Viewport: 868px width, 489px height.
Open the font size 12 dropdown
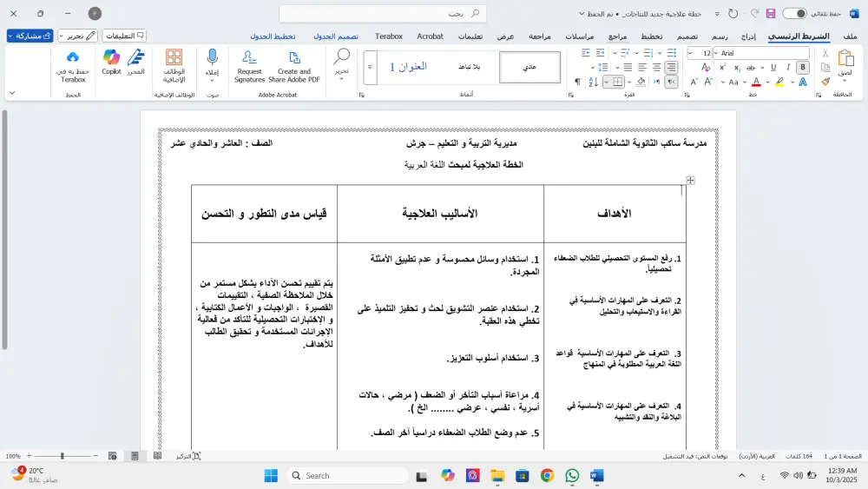[x=690, y=53]
